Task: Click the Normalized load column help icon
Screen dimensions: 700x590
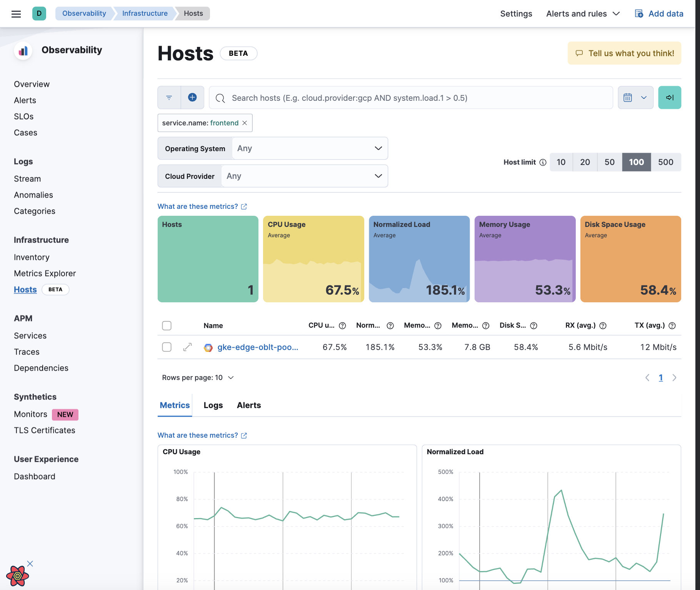Action: coord(390,326)
